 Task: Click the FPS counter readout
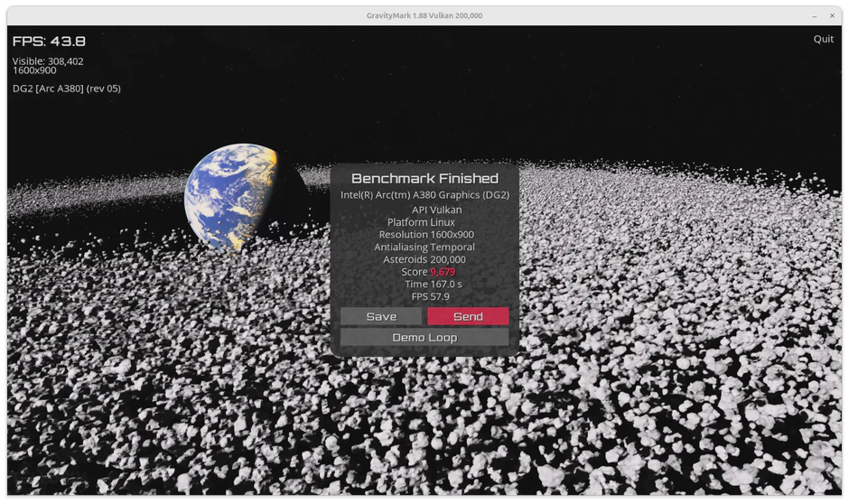coord(49,41)
